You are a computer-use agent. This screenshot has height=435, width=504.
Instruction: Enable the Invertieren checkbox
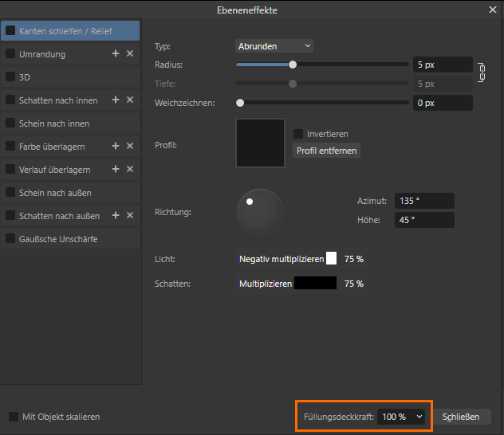298,134
